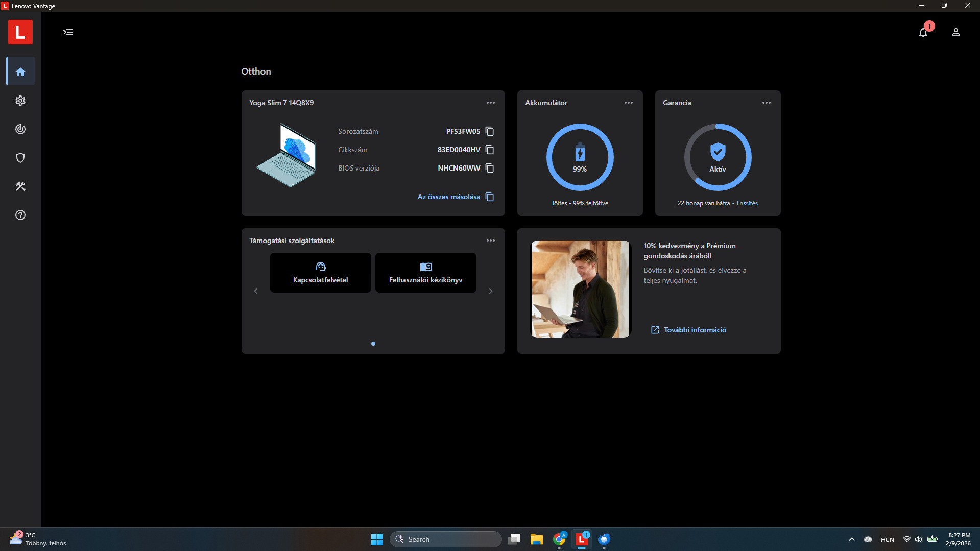Go to next support services slide
Viewport: 980px width, 551px height.
pos(491,291)
